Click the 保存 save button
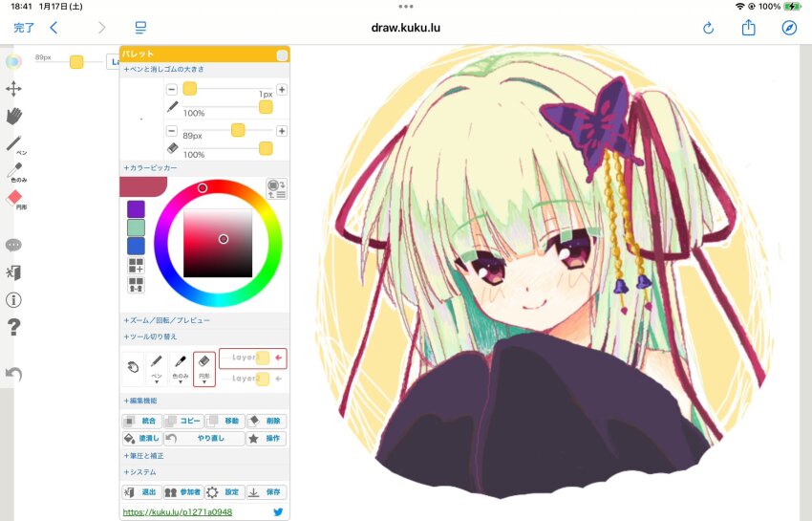 [x=267, y=492]
